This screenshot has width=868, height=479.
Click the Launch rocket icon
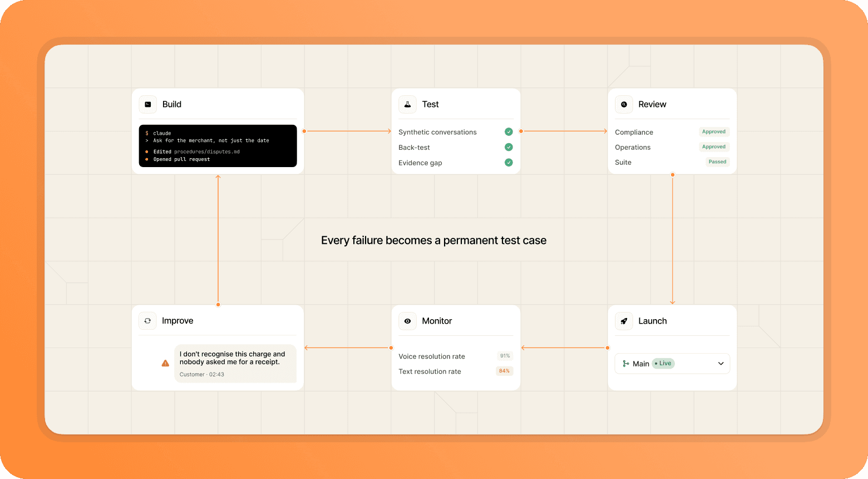624,321
